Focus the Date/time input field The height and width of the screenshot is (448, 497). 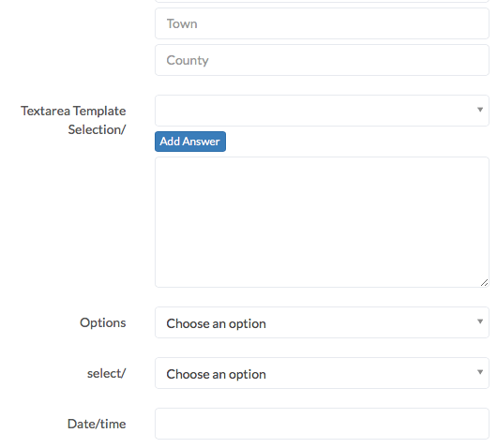point(322,424)
